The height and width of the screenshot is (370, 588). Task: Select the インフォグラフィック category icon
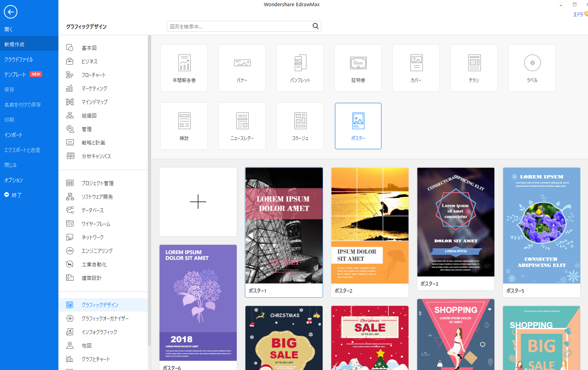tap(70, 332)
